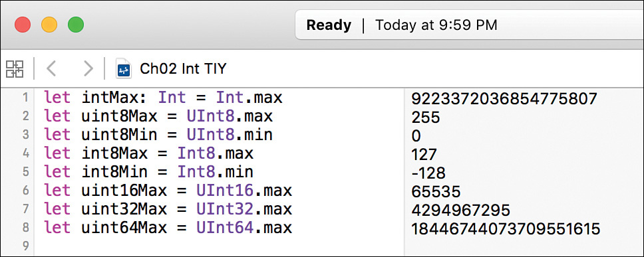This screenshot has width=644, height=257.
Task: Click the 18446744073709551615 result value
Action: tap(506, 228)
